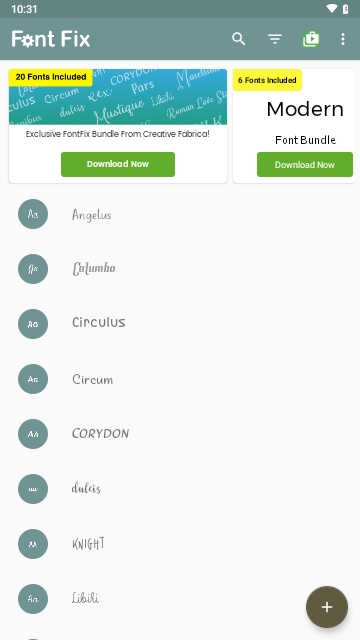Download the Modern Font Bundle
The height and width of the screenshot is (640, 360).
[x=305, y=164]
